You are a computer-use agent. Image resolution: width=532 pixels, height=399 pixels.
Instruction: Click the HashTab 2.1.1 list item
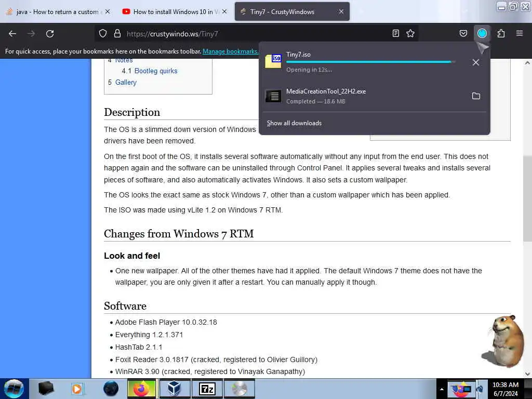point(138,347)
